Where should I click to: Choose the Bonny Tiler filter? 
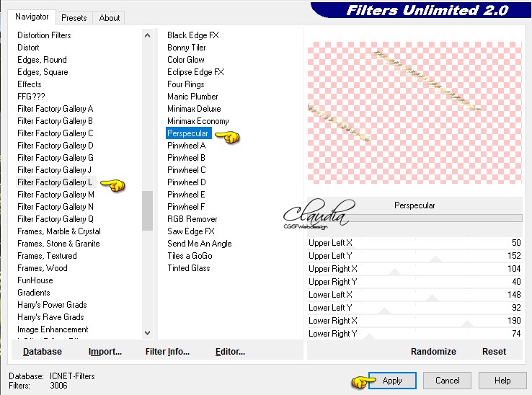coord(186,48)
